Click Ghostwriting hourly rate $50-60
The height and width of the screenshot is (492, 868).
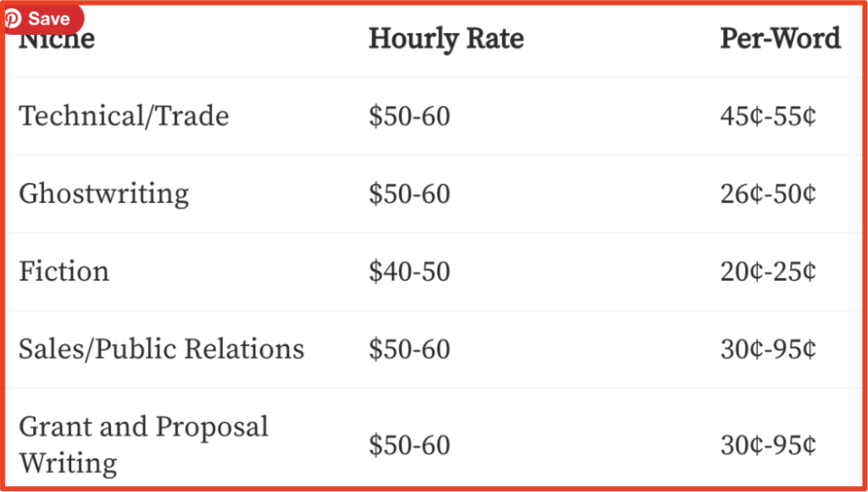409,194
